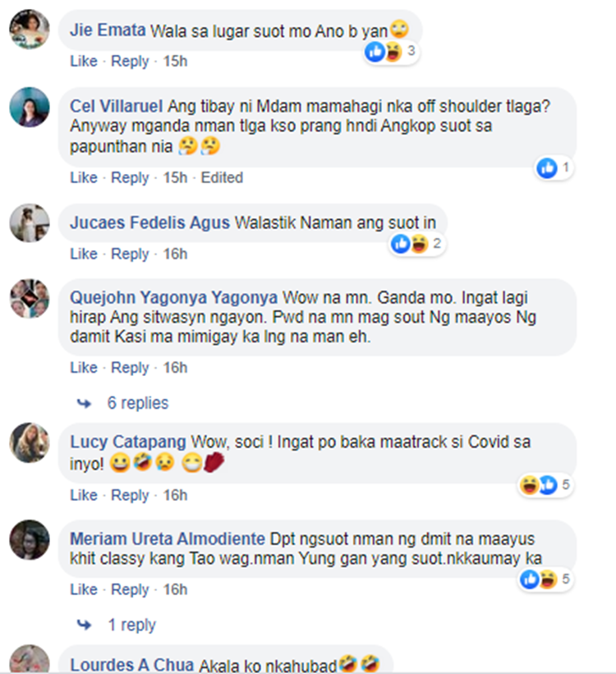Open 16h timestamp on Lucy Catapang's comment
The image size is (616, 674).
(175, 495)
